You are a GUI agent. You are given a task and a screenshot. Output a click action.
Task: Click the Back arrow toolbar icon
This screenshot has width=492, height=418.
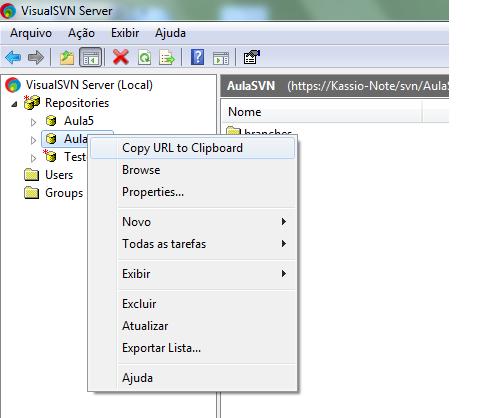(x=13, y=58)
